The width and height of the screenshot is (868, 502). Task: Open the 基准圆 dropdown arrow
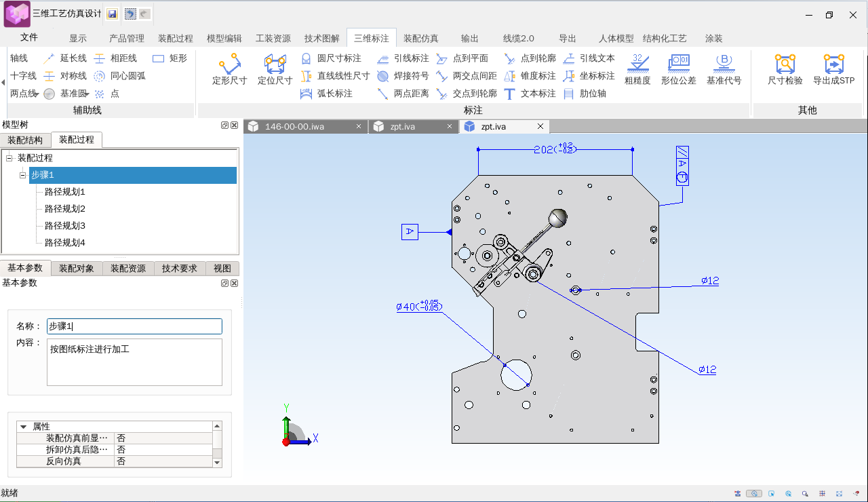87,94
